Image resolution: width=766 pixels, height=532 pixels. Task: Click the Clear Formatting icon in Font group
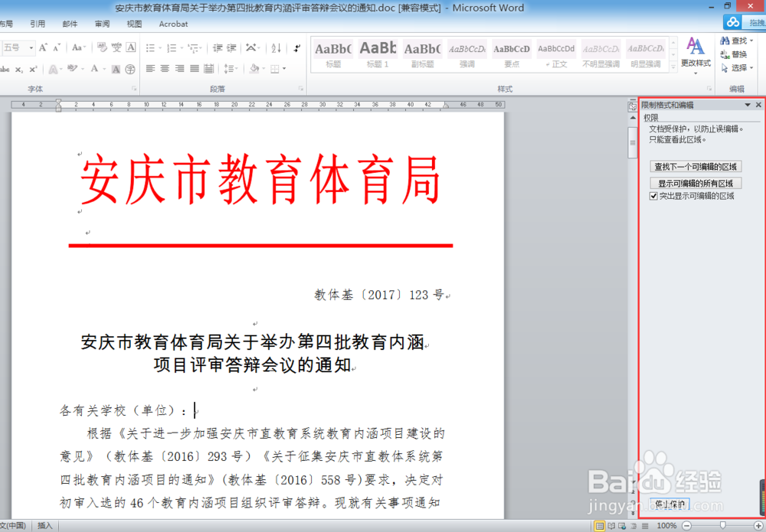101,47
